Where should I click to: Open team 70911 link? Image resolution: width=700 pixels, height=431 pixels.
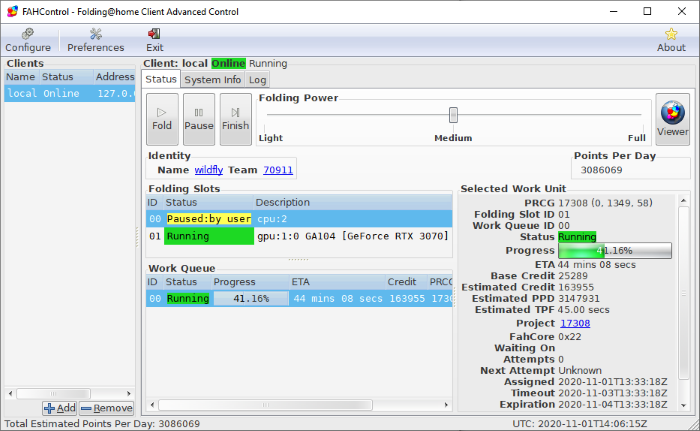(x=278, y=170)
